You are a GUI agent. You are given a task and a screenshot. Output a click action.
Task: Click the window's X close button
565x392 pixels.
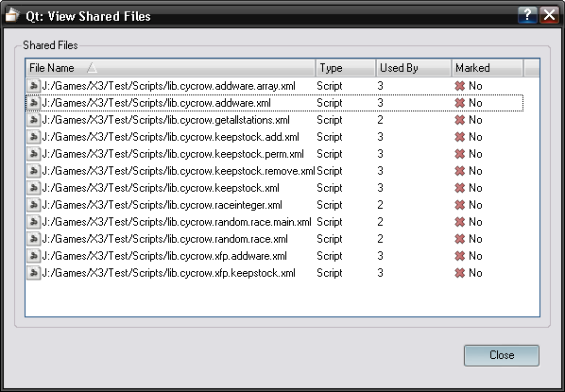point(549,15)
